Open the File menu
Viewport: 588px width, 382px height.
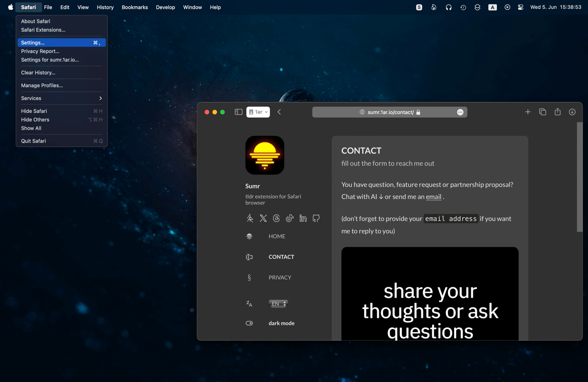[48, 7]
